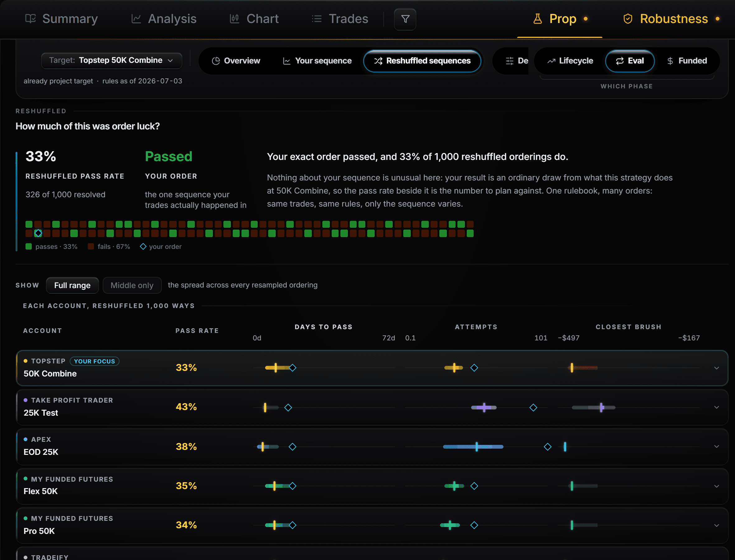Viewport: 735px width, 560px height.
Task: Select the Middle only display option
Action: point(132,285)
